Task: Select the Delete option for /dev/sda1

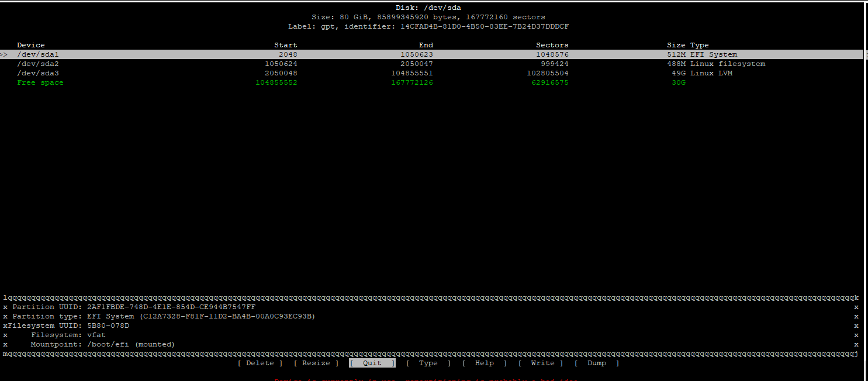Action: click(259, 363)
